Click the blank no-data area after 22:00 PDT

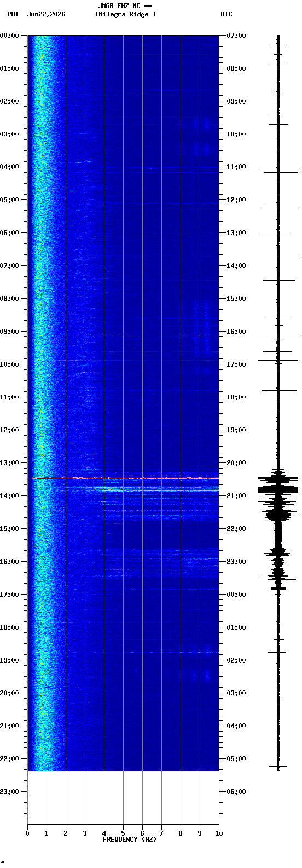[123, 797]
